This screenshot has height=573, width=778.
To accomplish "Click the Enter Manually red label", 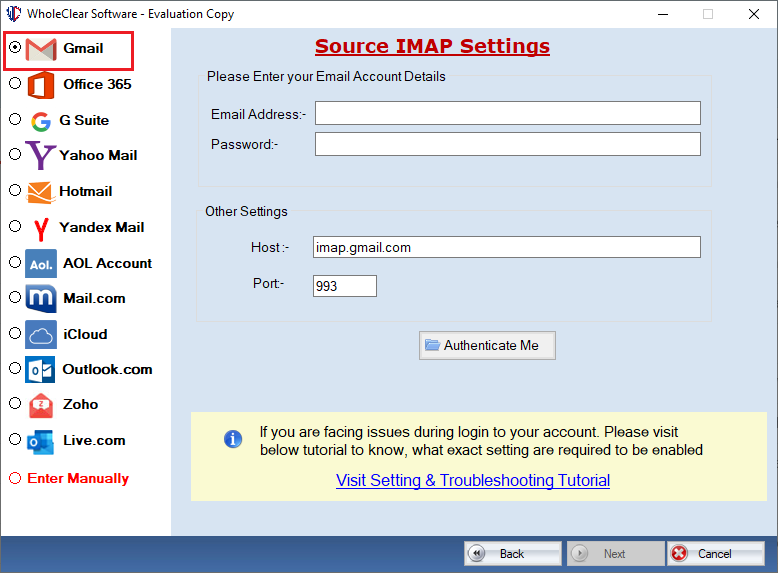I will tap(78, 478).
